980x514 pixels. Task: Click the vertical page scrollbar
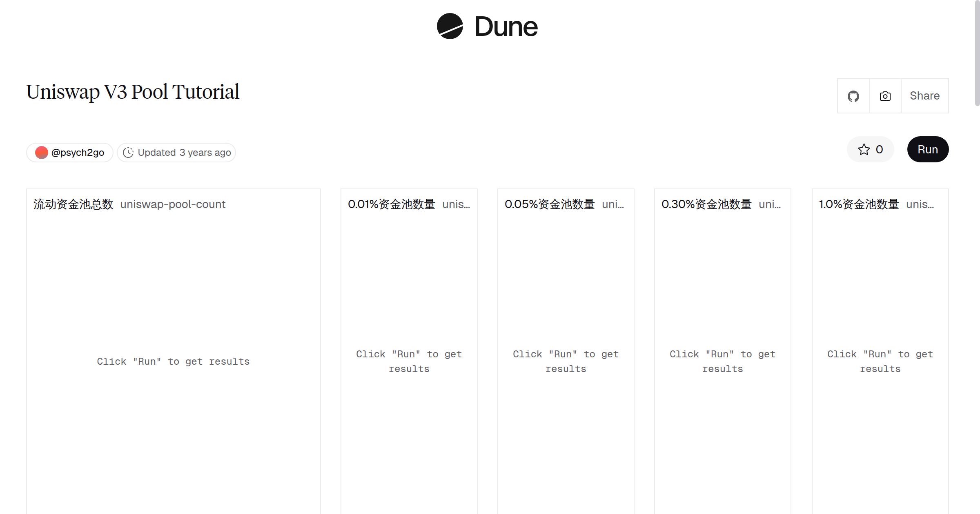point(977,53)
